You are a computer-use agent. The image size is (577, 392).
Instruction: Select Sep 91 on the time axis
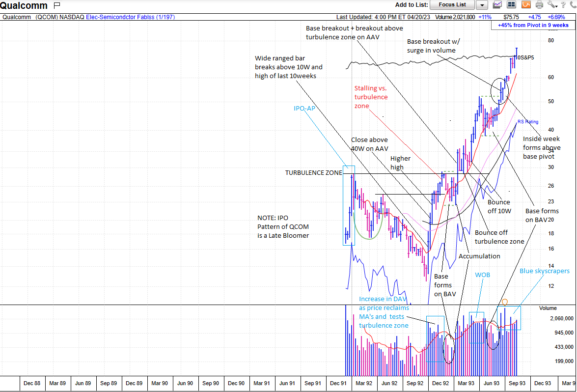(x=313, y=383)
